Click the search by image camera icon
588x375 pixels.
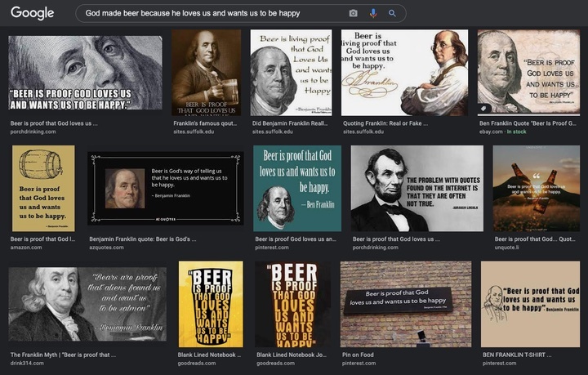pos(353,14)
